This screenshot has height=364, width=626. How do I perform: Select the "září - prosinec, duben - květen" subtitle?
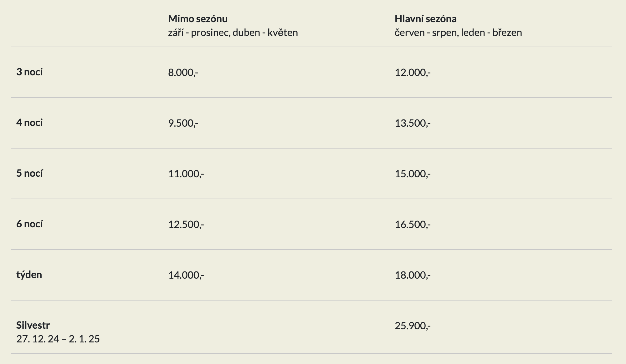(x=233, y=33)
